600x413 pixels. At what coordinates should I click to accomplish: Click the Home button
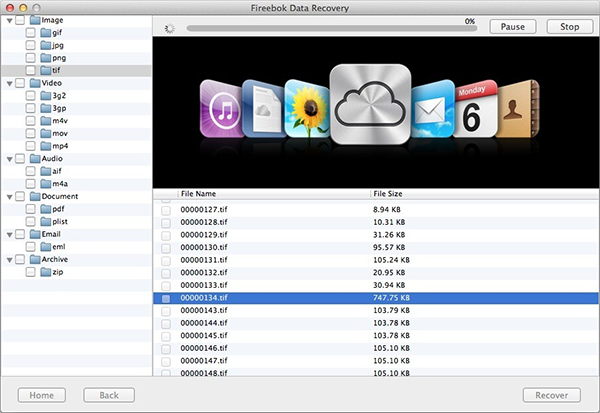[42, 395]
